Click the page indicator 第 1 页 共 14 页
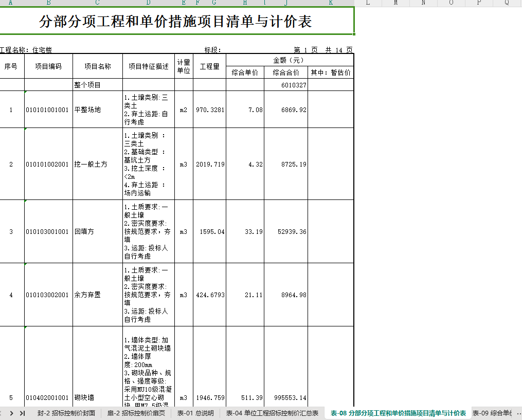Viewport: 522px width, 420px height. point(323,50)
